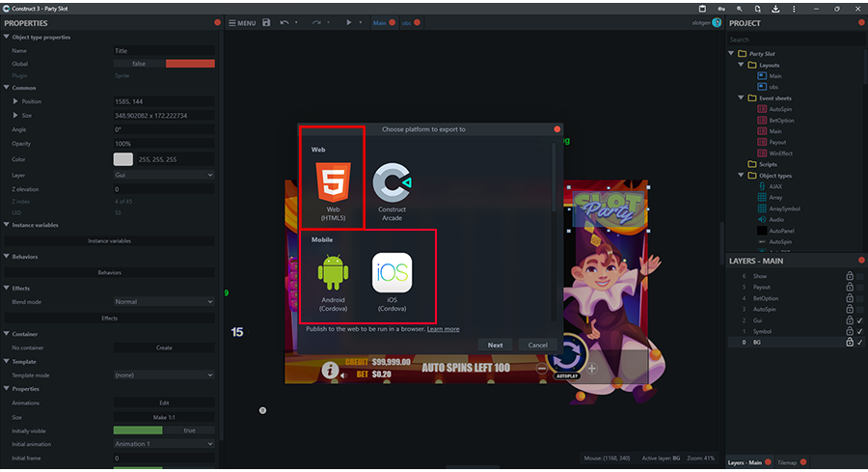This screenshot has height=472, width=868.
Task: Open the Template mode dropdown
Action: point(164,375)
